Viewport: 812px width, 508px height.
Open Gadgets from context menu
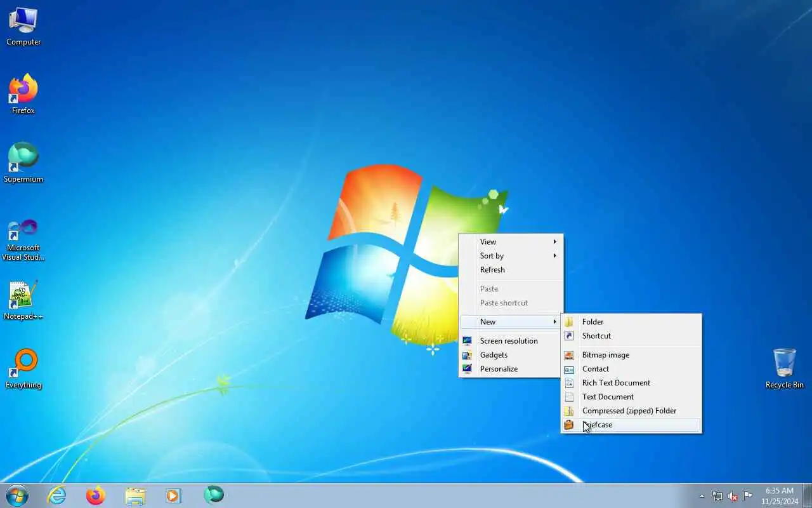click(511, 355)
